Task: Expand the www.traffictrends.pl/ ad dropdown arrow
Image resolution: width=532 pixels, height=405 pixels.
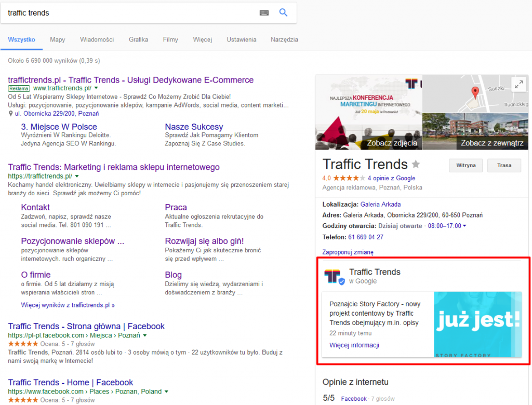Action: click(x=96, y=88)
